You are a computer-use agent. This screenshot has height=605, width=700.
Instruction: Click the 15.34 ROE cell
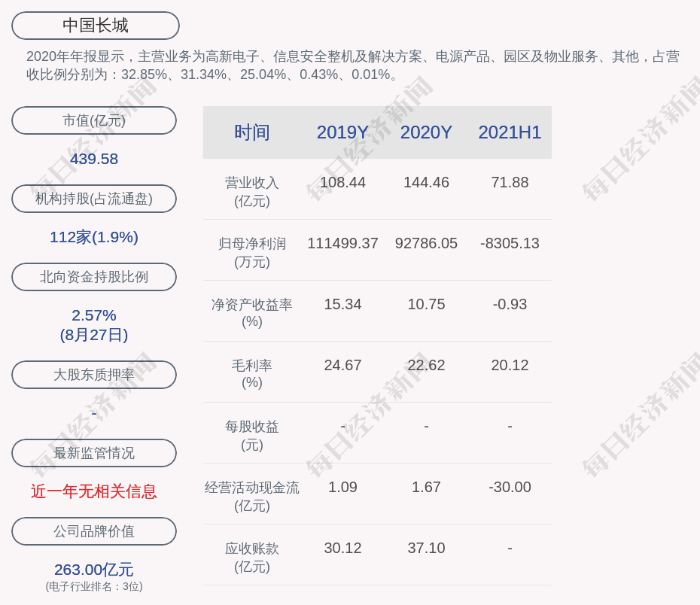pos(342,304)
